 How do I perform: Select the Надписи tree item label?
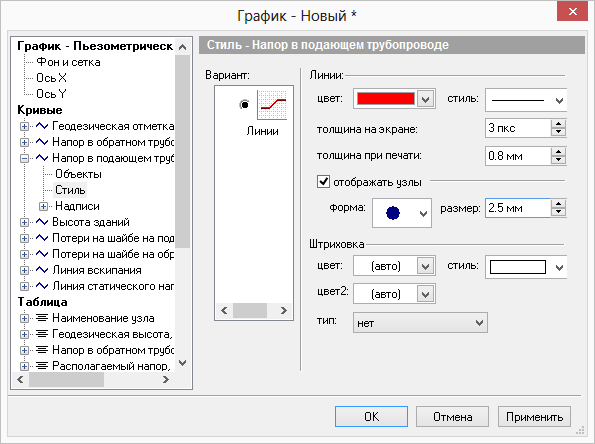[x=77, y=206]
